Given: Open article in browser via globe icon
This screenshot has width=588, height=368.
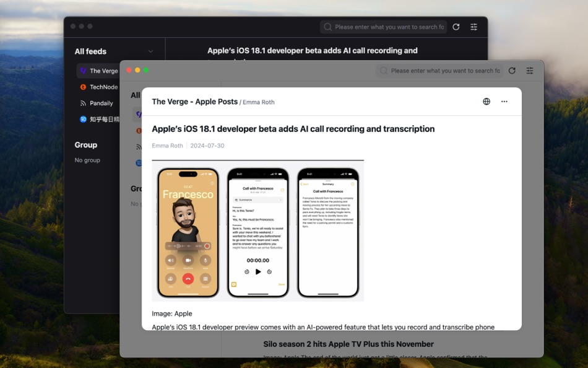Looking at the screenshot, I should coord(486,102).
